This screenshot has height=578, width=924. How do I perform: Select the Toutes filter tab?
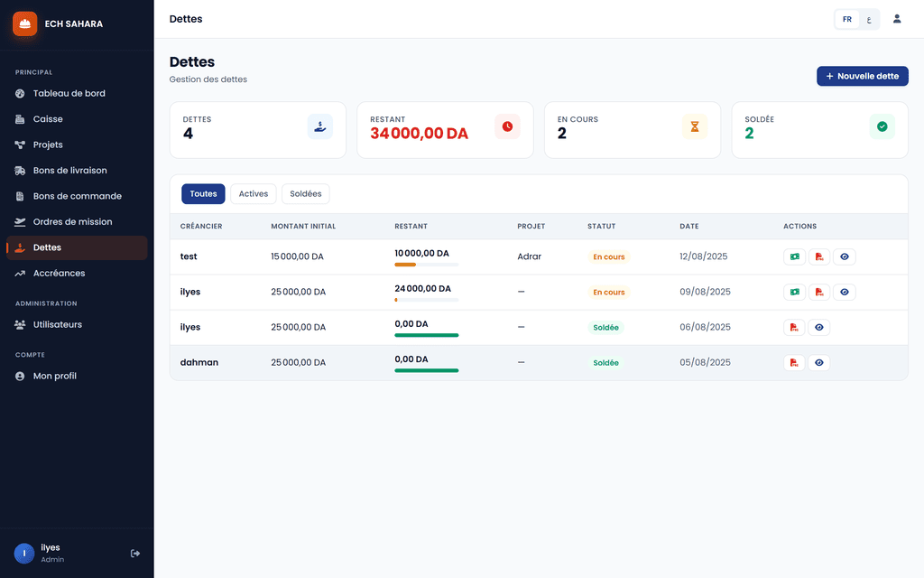[x=203, y=194]
